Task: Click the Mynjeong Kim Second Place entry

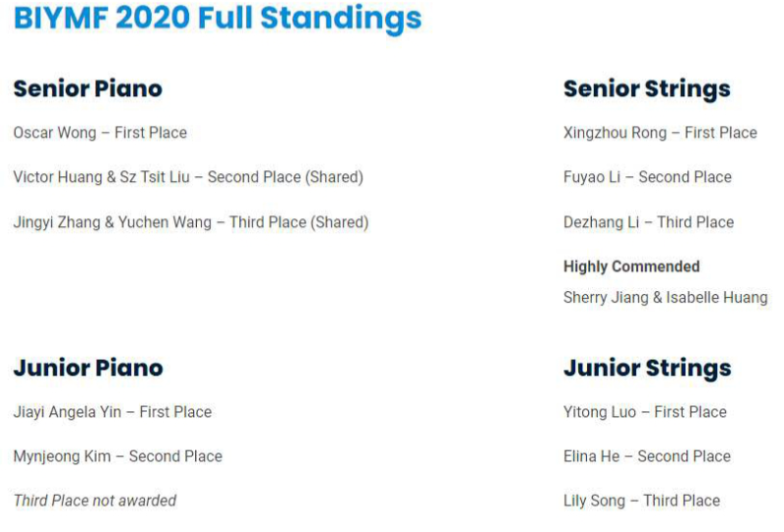Action: pyautogui.click(x=118, y=456)
